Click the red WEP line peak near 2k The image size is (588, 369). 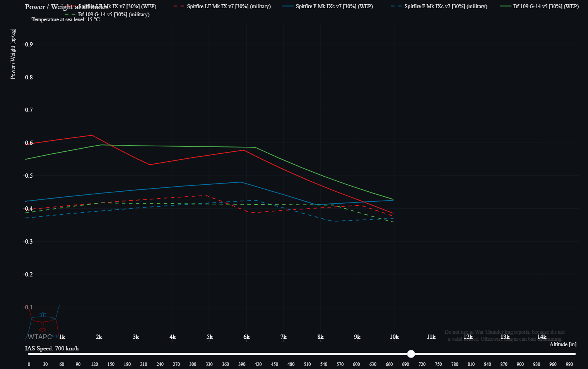[92, 136]
